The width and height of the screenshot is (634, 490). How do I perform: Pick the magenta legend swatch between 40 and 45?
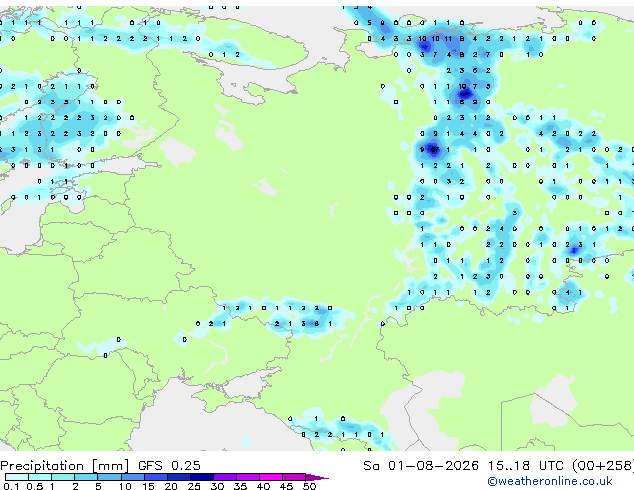pyautogui.click(x=271, y=477)
